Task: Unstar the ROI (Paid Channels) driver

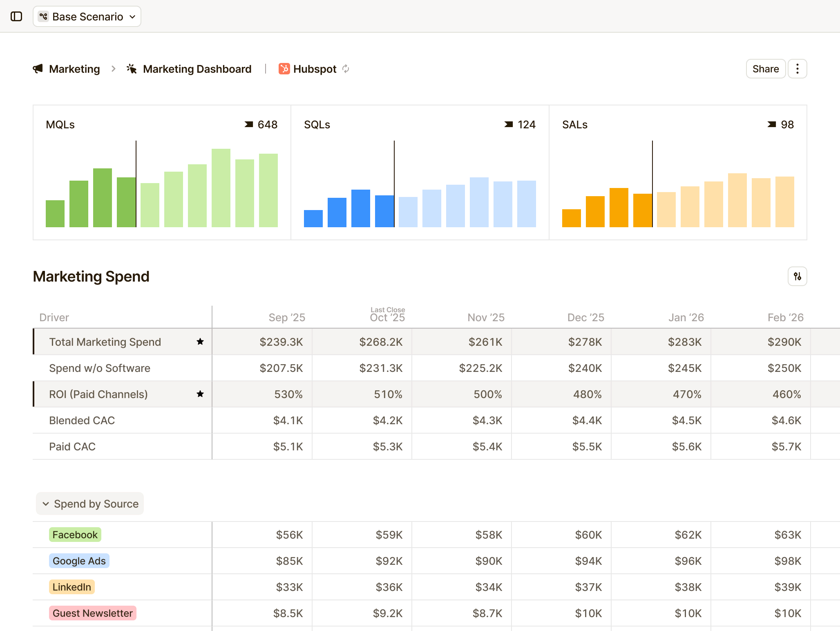Action: 200,394
